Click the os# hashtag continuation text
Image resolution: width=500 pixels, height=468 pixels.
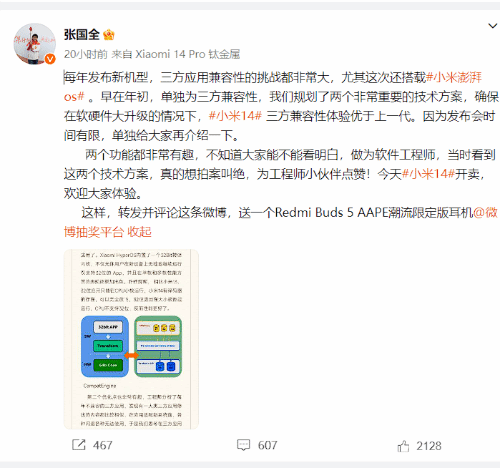coord(74,97)
